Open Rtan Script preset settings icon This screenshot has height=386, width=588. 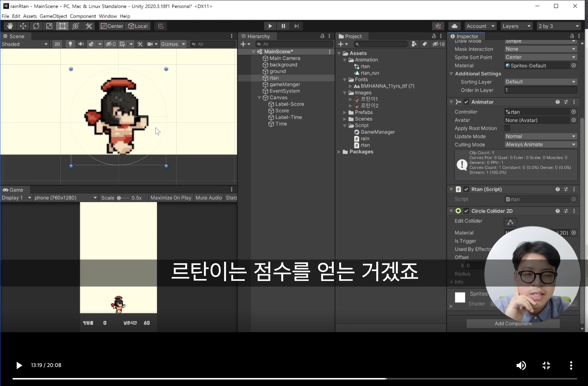(x=566, y=189)
